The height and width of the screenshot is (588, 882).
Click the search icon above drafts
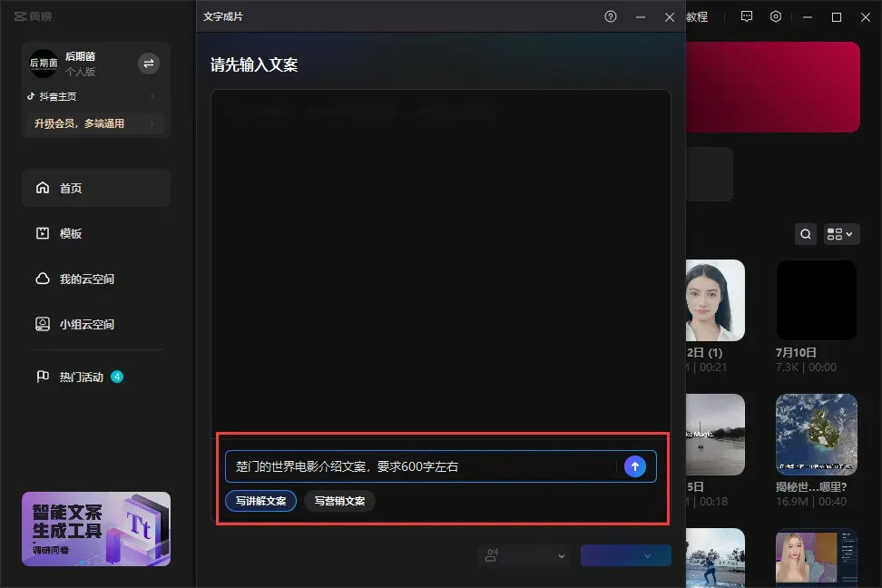tap(806, 234)
